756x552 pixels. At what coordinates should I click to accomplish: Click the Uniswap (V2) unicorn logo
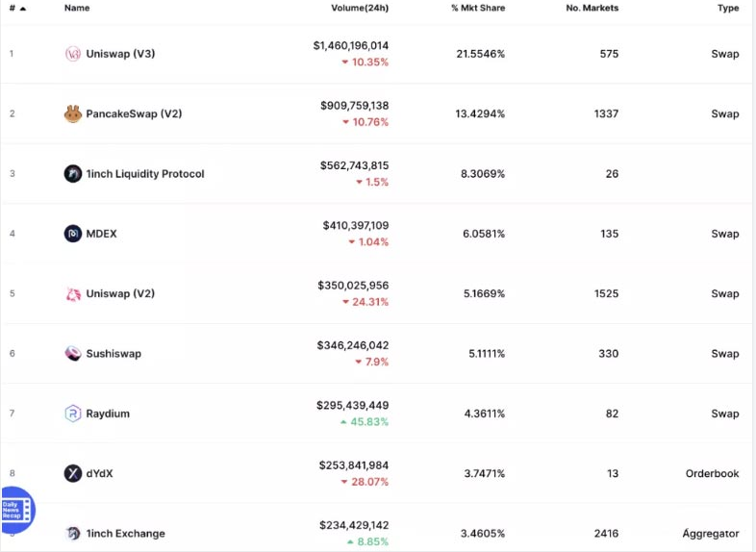pos(73,293)
